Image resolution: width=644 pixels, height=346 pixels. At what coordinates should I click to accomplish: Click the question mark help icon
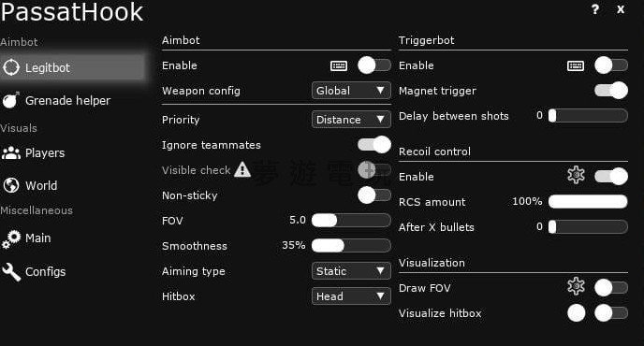595,9
